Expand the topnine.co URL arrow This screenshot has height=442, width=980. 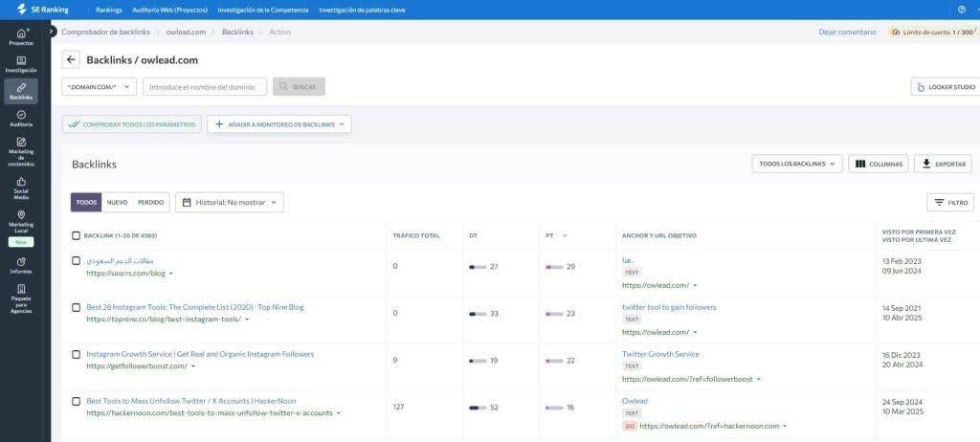[x=247, y=320]
